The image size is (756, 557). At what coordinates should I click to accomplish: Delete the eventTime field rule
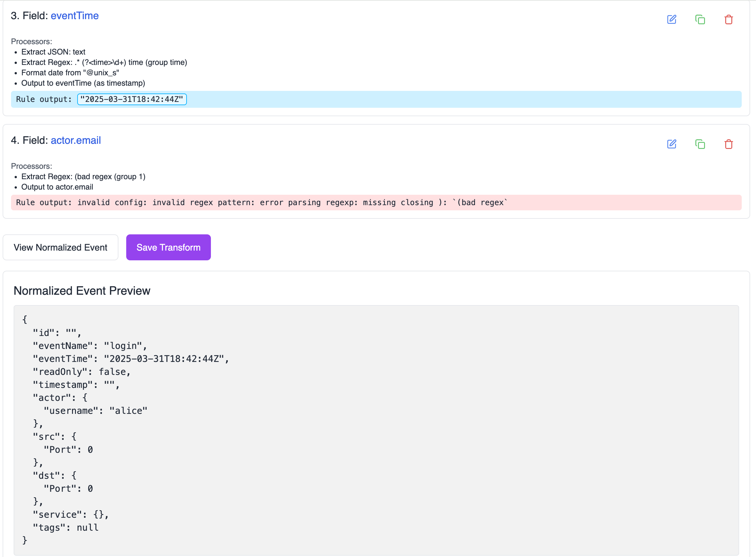[x=728, y=19]
